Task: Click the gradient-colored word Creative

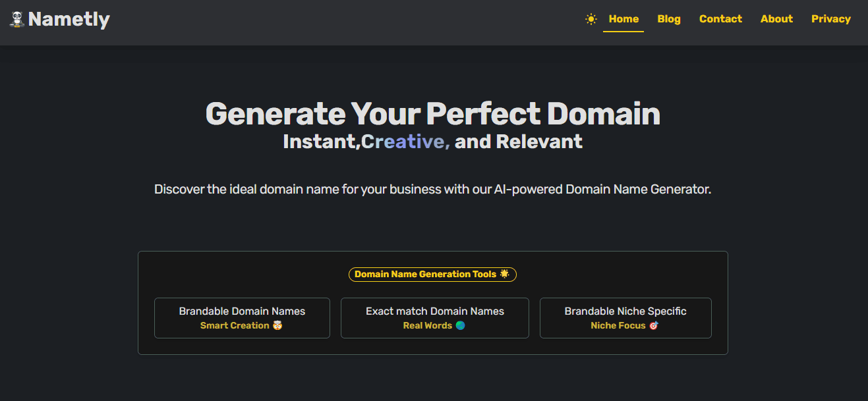Action: tap(405, 142)
